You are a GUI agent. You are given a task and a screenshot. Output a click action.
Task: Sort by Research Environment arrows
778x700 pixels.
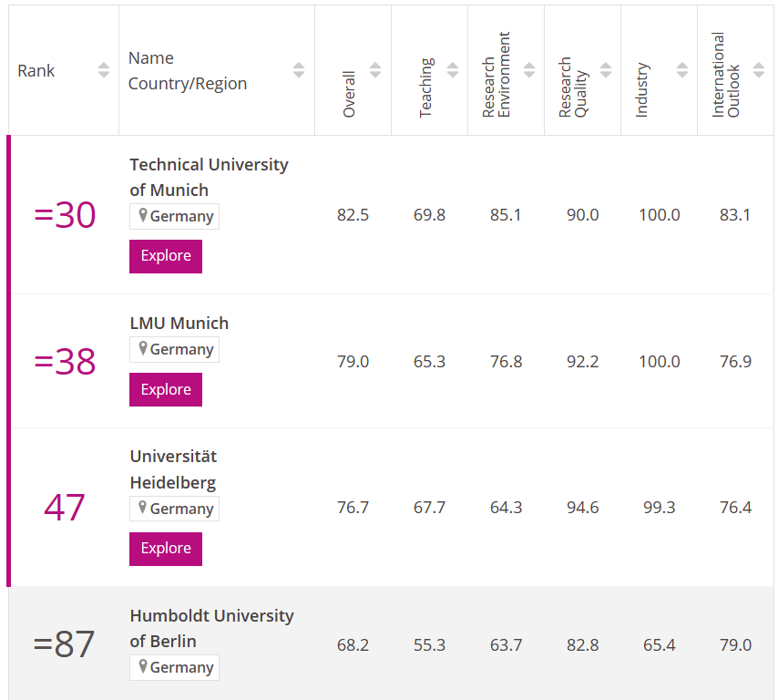coord(529,71)
